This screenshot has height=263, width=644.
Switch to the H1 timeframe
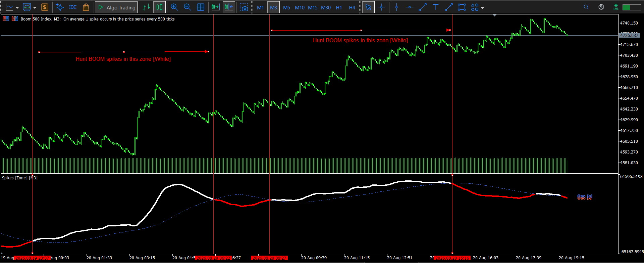click(339, 7)
